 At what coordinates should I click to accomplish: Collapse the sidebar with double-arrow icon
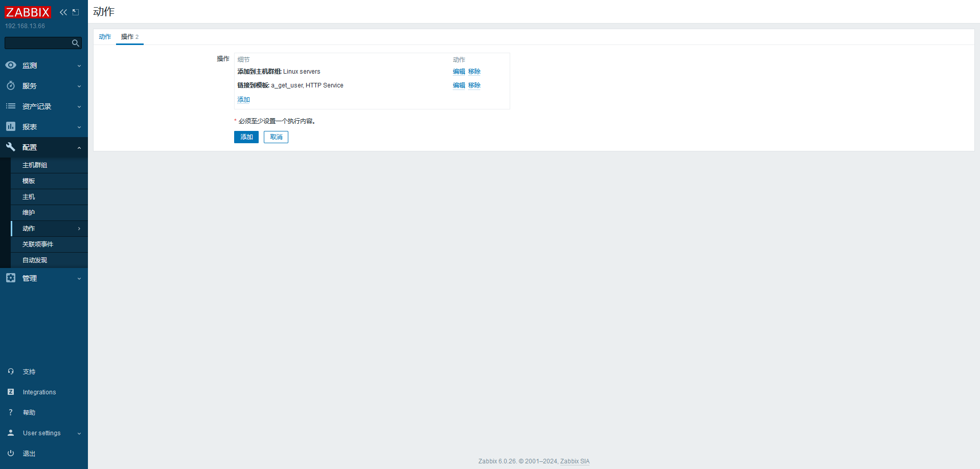pos(63,12)
